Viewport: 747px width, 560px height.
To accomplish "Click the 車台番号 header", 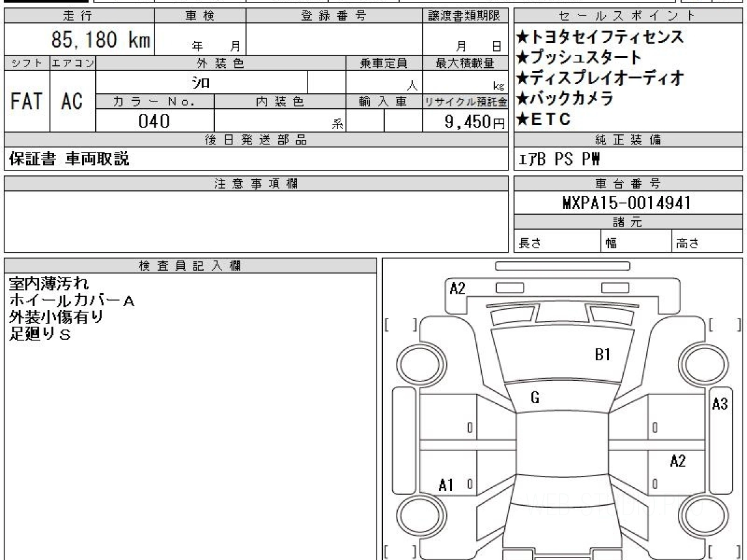I will pyautogui.click(x=628, y=184).
